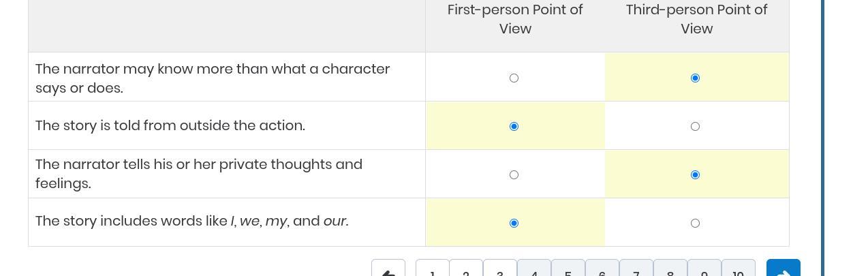Jump to question page 10
Viewport: 868px width, 276px height.
pos(738,269)
